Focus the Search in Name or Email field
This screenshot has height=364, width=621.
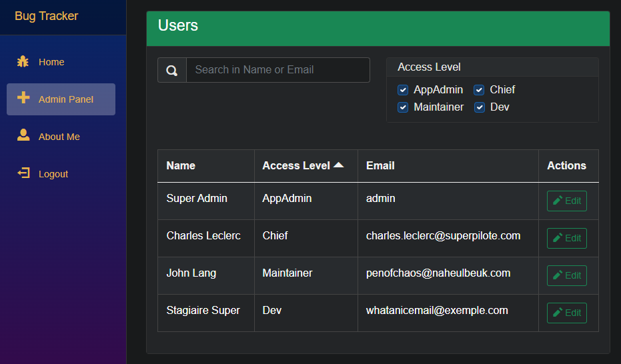click(278, 70)
